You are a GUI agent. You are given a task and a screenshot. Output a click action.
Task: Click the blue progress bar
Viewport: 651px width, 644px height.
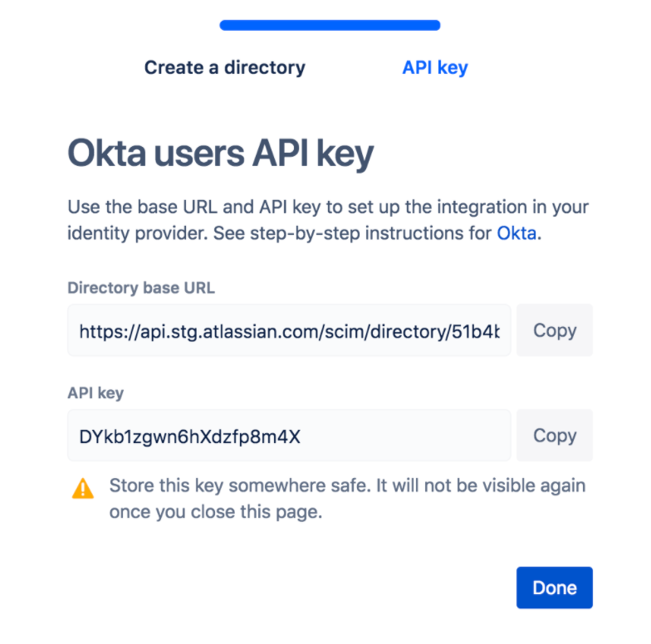coord(330,25)
